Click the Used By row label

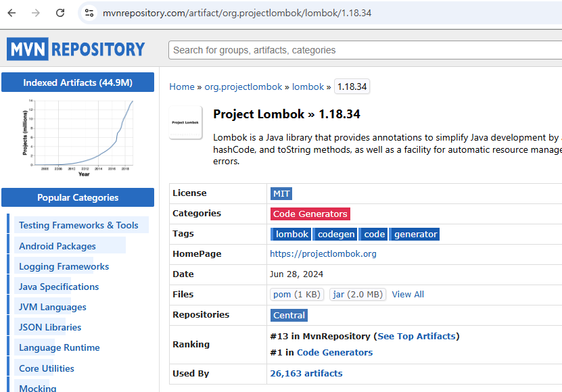(x=191, y=373)
